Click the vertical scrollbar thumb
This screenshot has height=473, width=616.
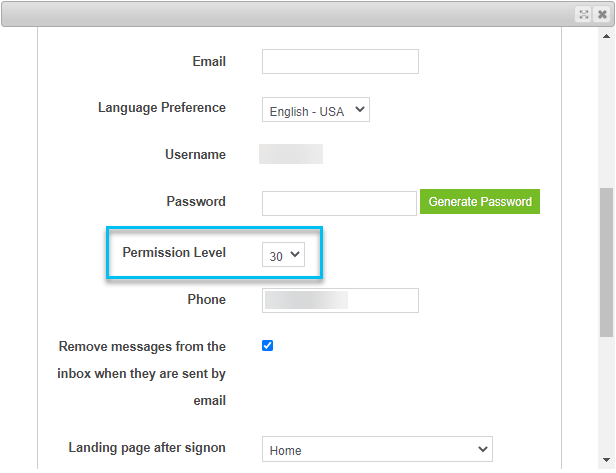pos(607,262)
